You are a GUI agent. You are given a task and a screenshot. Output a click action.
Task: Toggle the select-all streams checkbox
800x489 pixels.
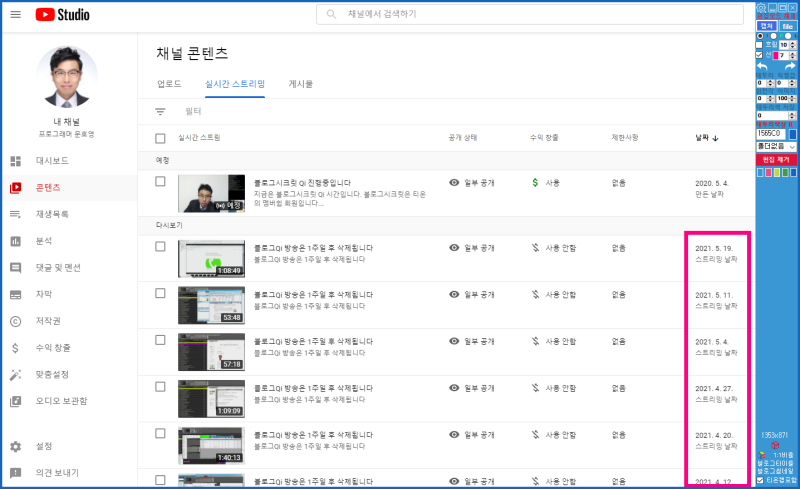coord(160,138)
